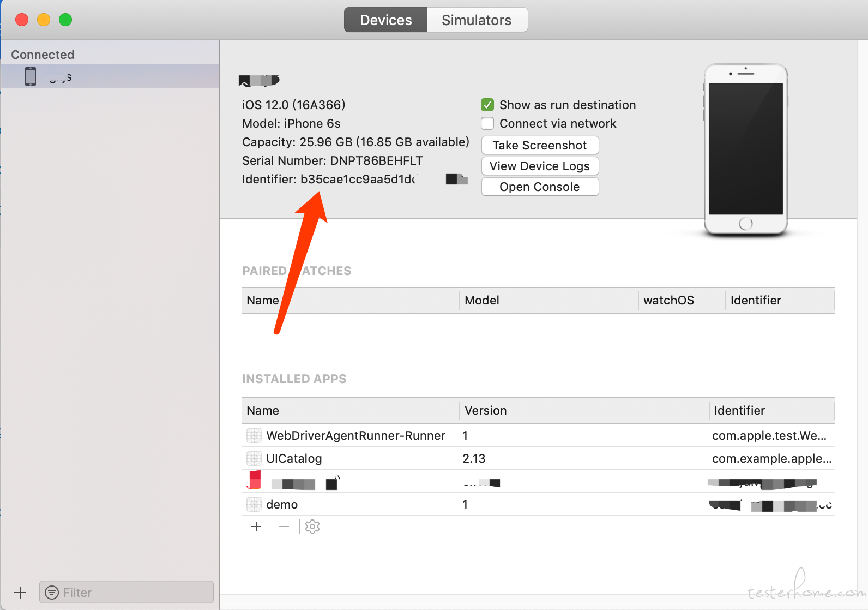Viewport: 868px width, 610px height.
Task: Select the UICatalog app icon
Action: point(254,458)
